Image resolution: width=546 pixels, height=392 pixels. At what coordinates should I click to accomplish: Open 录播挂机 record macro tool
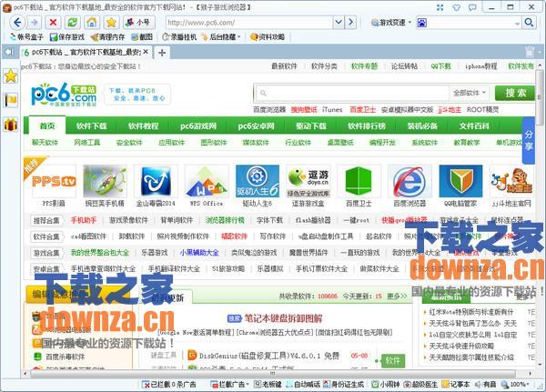179,37
